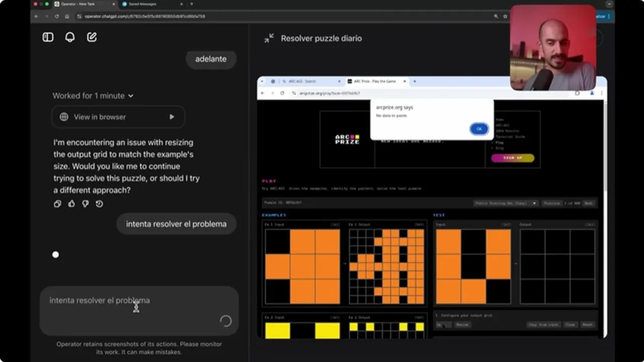Click the Reset button

point(587,325)
